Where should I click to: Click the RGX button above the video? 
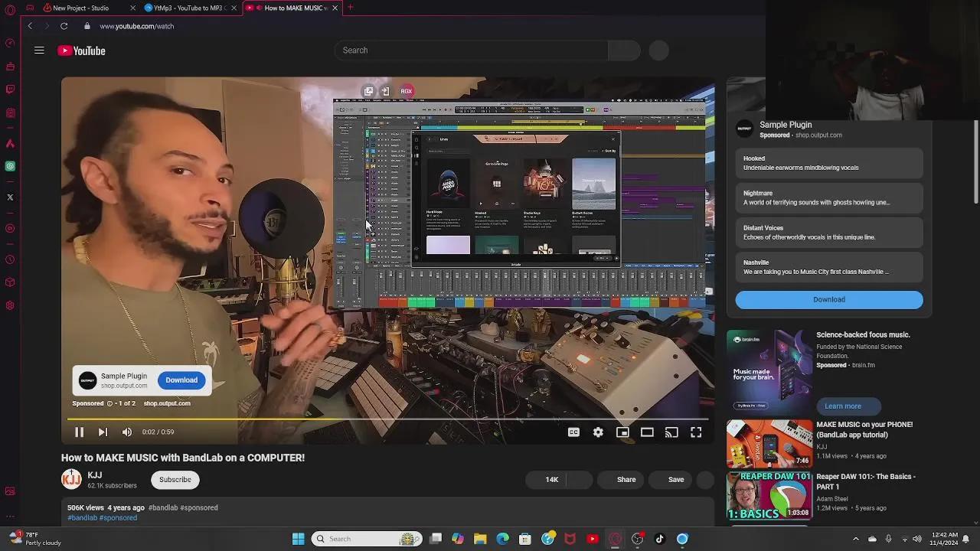pos(407,91)
